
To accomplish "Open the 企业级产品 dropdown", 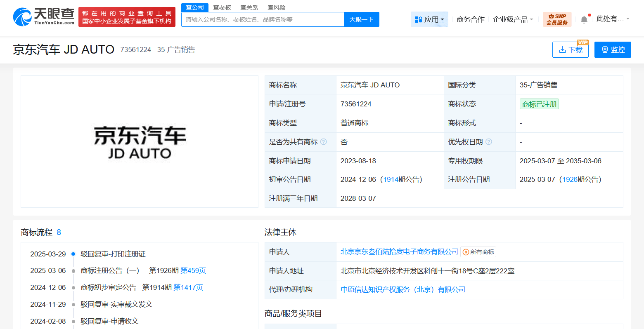I will 513,19.
